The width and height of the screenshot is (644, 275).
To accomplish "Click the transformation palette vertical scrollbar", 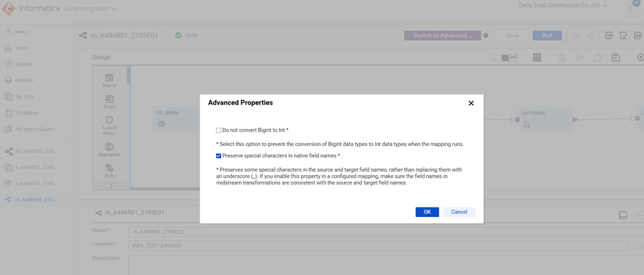I will [x=129, y=75].
